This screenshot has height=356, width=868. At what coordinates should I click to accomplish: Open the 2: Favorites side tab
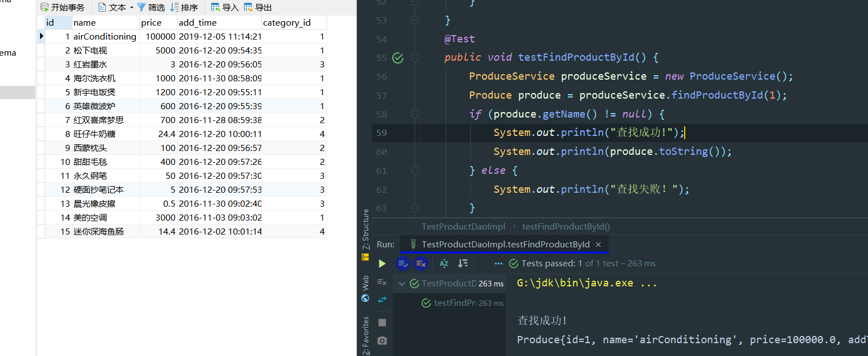point(365,335)
